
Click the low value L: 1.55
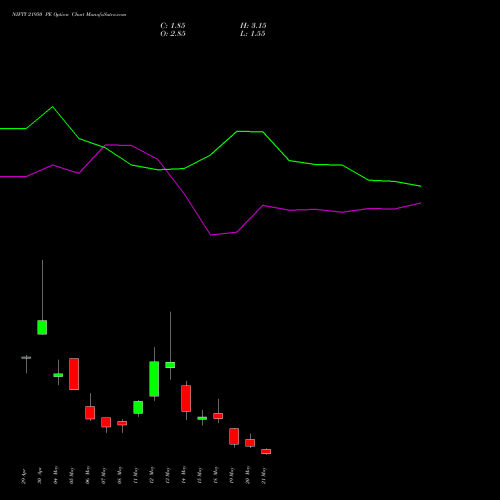click(x=253, y=34)
